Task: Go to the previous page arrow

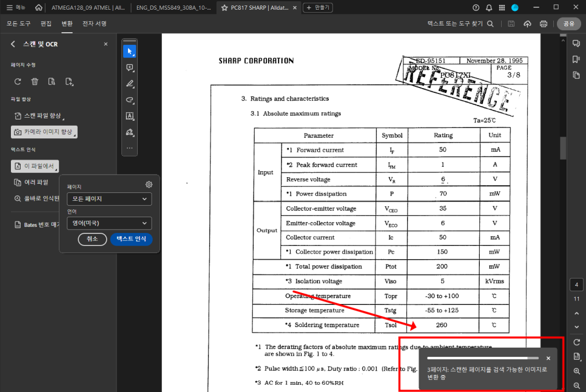Action: click(x=577, y=313)
